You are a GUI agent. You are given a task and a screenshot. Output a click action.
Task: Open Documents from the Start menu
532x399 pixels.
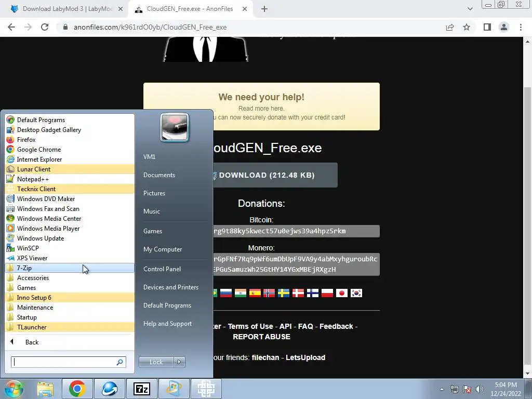coord(159,175)
